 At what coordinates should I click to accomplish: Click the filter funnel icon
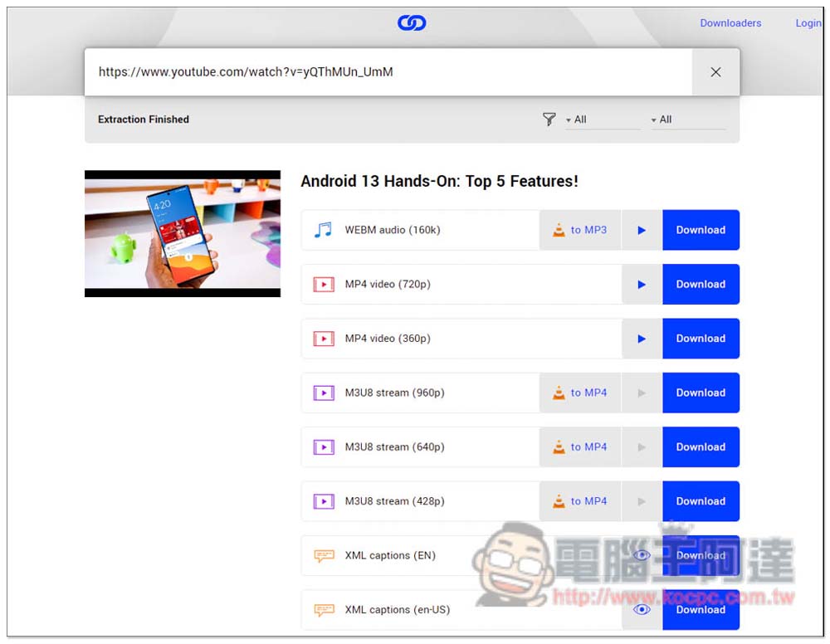point(549,120)
